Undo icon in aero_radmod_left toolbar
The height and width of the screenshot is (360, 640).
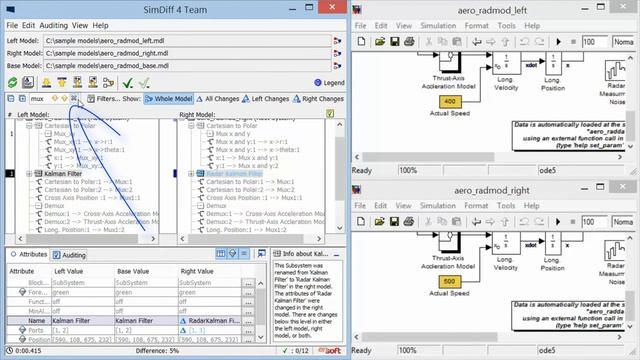pos(524,42)
